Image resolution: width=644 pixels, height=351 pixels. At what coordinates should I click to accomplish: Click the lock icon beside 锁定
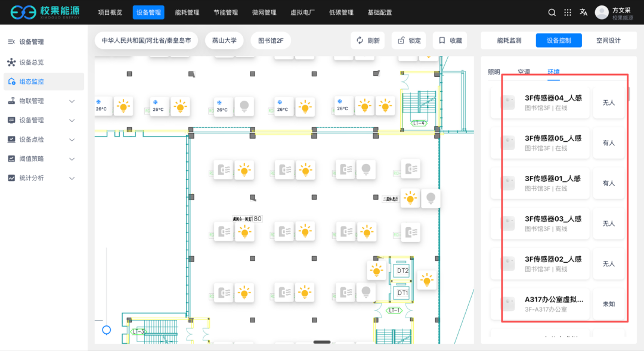(401, 41)
